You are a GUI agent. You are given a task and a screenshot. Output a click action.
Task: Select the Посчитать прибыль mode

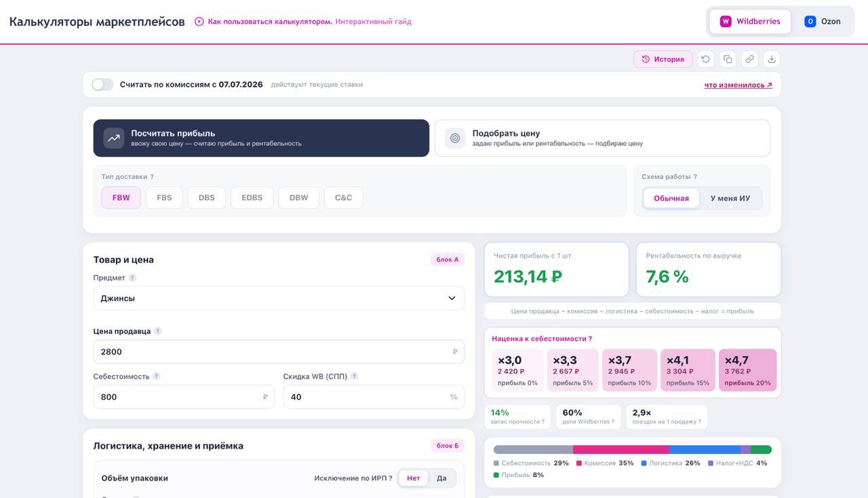[x=261, y=138]
